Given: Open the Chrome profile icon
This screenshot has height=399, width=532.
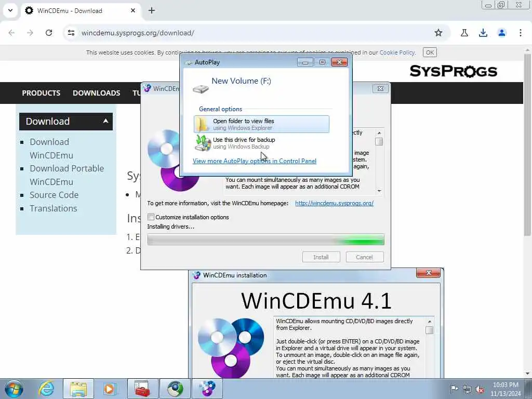Looking at the screenshot, I should point(501,33).
